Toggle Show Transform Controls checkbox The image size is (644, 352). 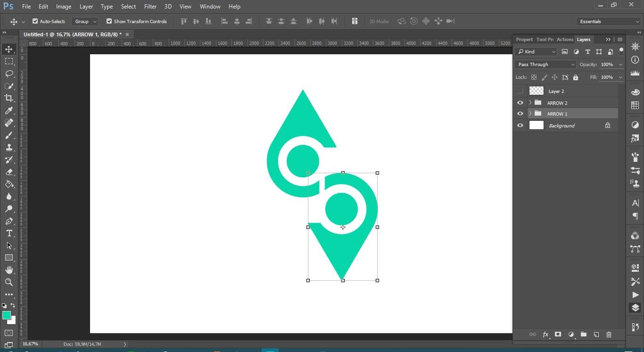click(x=109, y=21)
